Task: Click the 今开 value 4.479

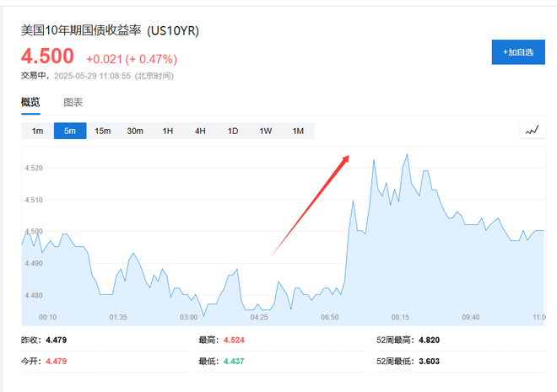Action: click(57, 361)
